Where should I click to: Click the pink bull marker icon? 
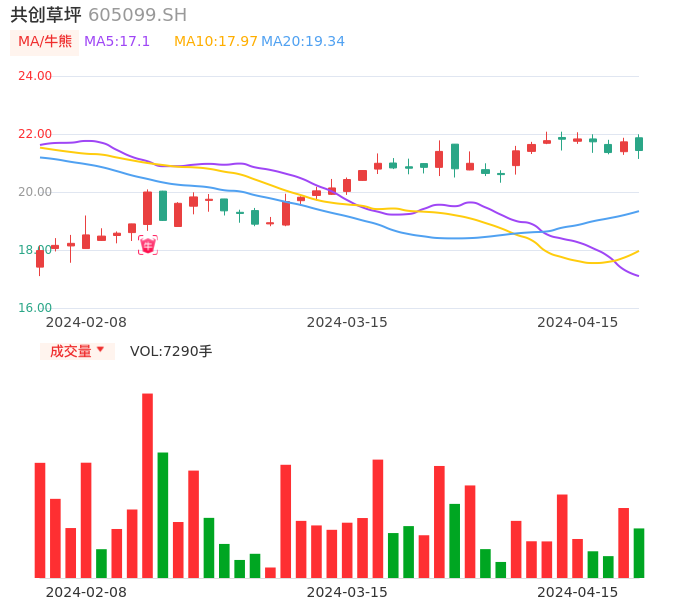click(147, 245)
